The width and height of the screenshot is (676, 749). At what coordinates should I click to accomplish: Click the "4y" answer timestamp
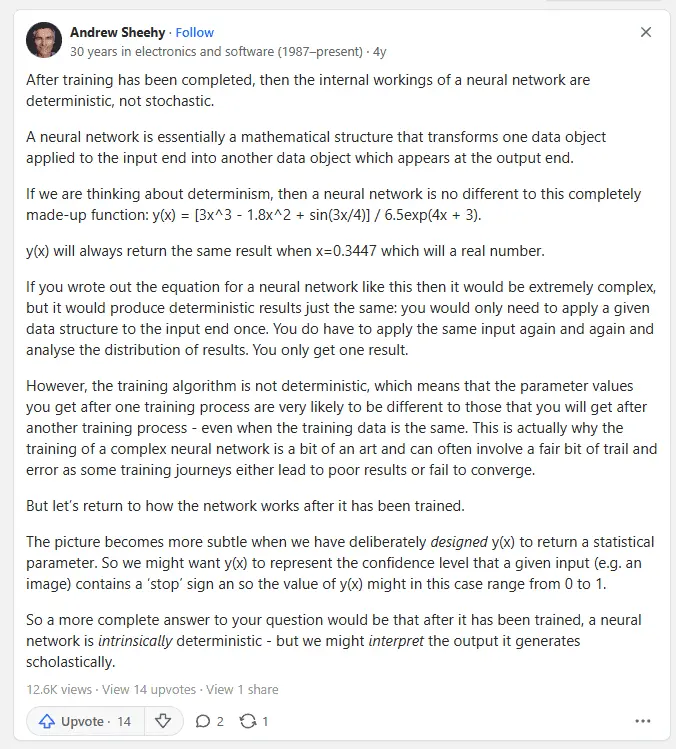[x=379, y=50]
